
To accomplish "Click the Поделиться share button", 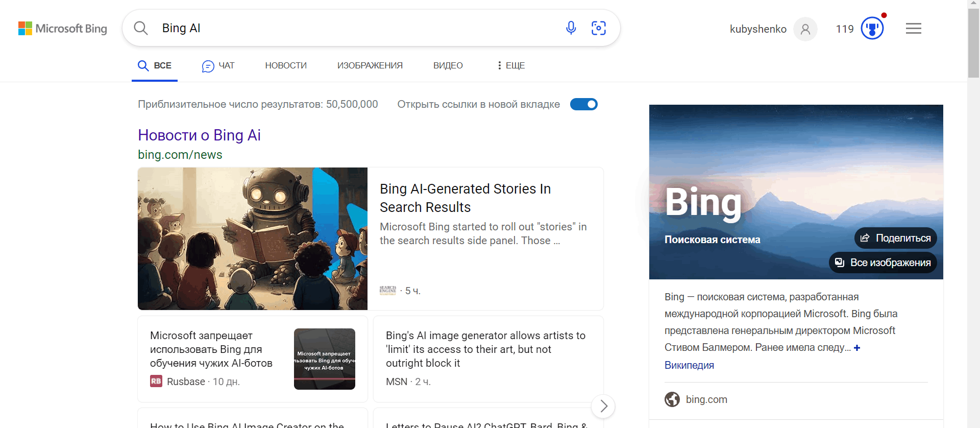I will point(895,238).
